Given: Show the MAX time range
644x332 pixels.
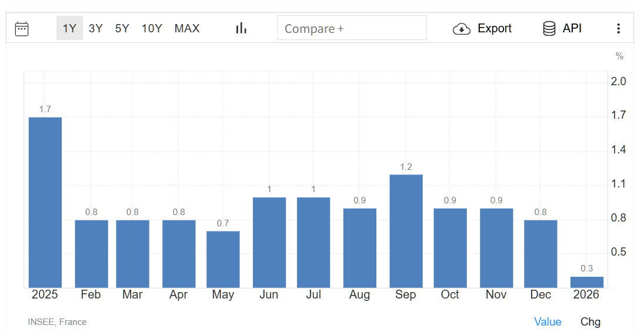Looking at the screenshot, I should point(187,28).
